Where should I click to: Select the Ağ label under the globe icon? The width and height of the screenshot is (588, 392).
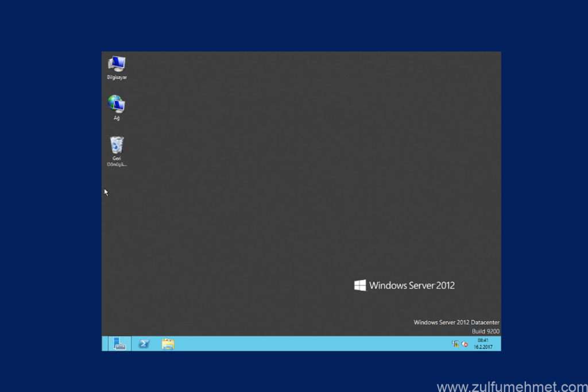click(117, 118)
